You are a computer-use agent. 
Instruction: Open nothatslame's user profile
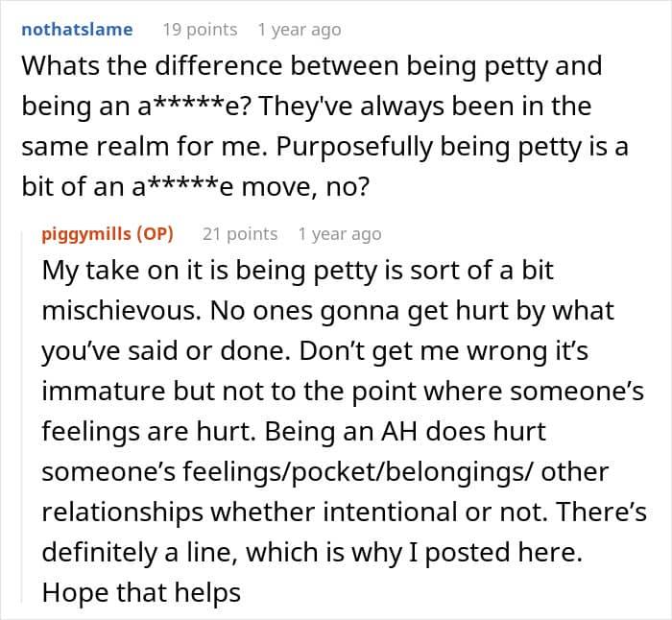77,30
